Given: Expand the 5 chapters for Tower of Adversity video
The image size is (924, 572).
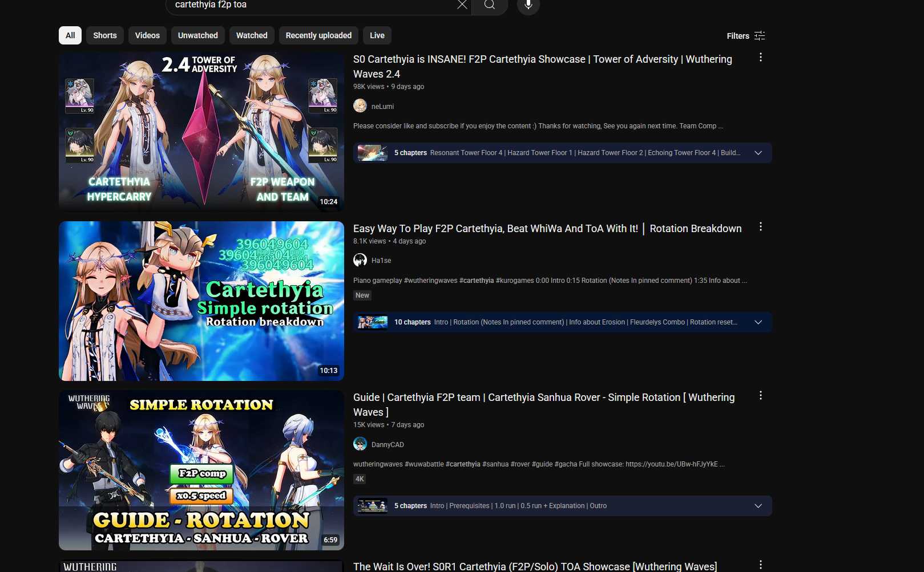Looking at the screenshot, I should click(758, 153).
